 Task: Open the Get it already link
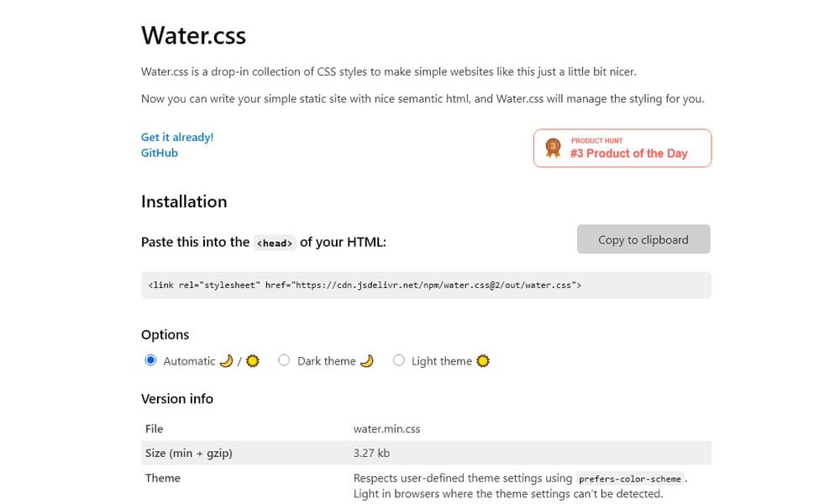click(x=177, y=137)
